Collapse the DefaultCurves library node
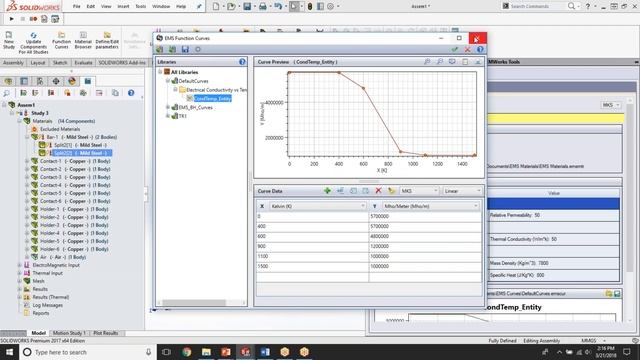Screen dimensions: 640x360 pos(168,81)
